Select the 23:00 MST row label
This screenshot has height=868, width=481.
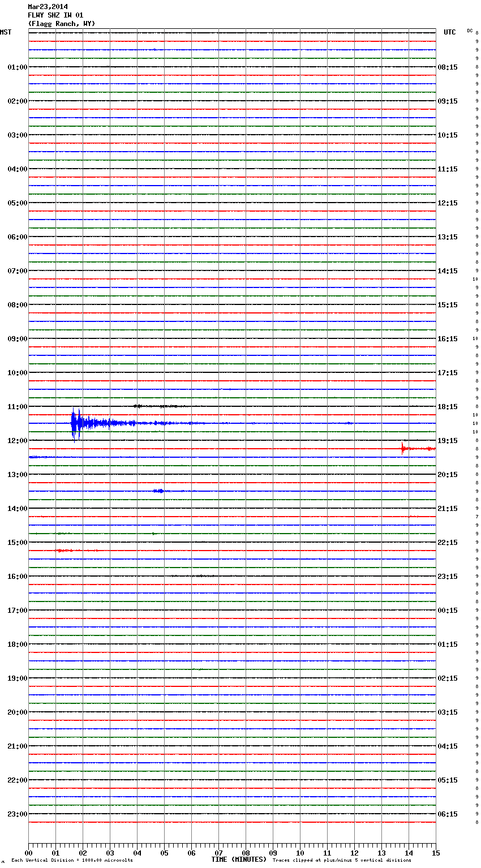[x=18, y=814]
